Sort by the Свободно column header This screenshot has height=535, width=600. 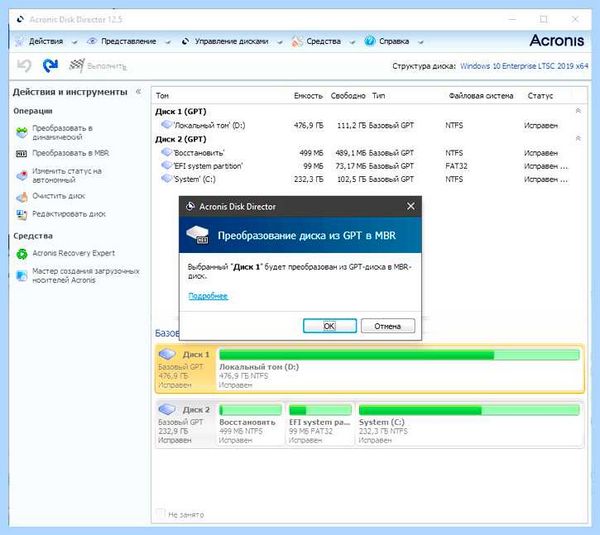tap(348, 96)
